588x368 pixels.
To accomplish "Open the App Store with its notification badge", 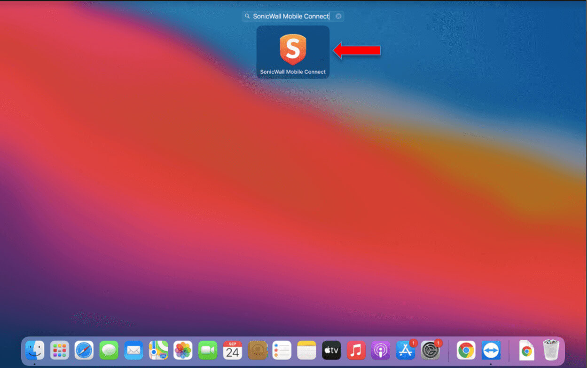I will click(406, 350).
